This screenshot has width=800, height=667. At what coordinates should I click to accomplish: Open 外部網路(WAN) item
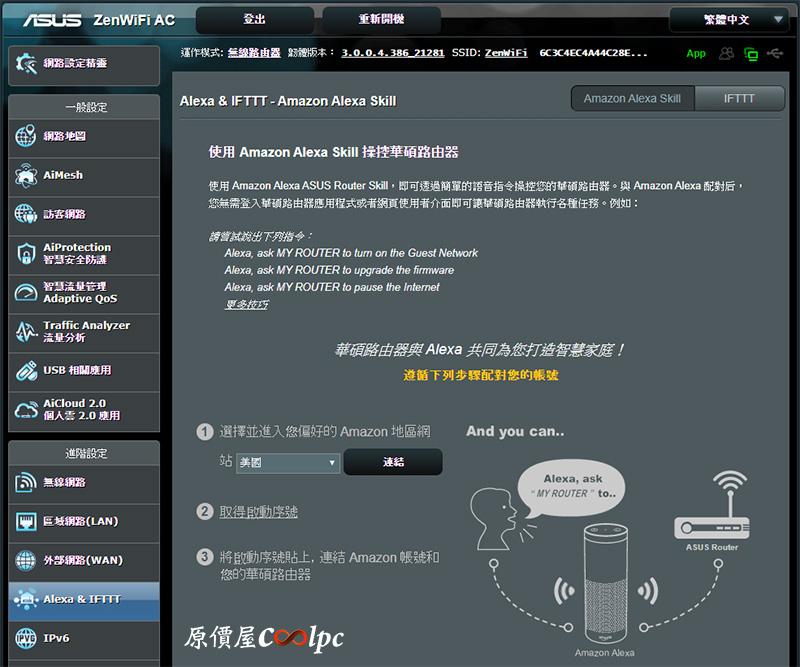[84, 561]
